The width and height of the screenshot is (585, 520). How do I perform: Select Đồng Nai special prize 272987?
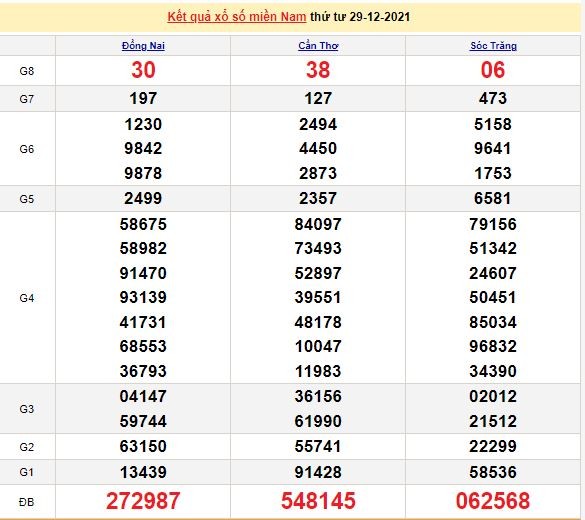(x=143, y=501)
